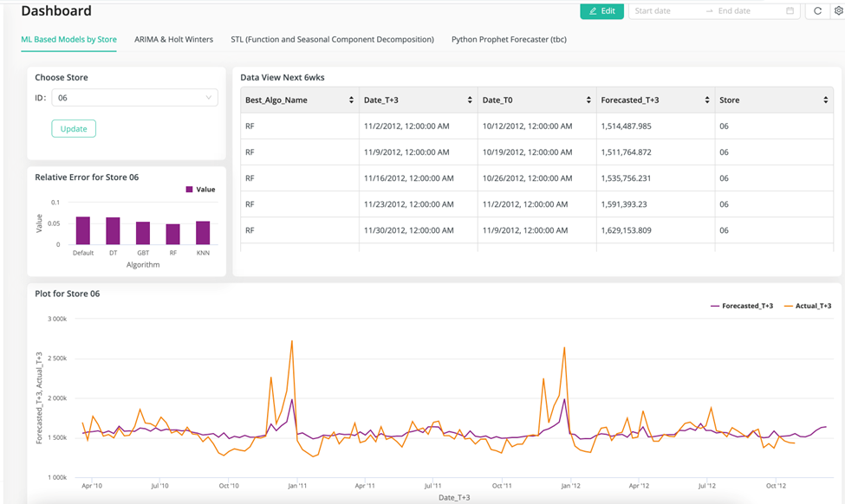Viewport: 845px width, 504px height.
Task: Sort by Forecasted_T+3 column arrows
Action: [x=707, y=100]
